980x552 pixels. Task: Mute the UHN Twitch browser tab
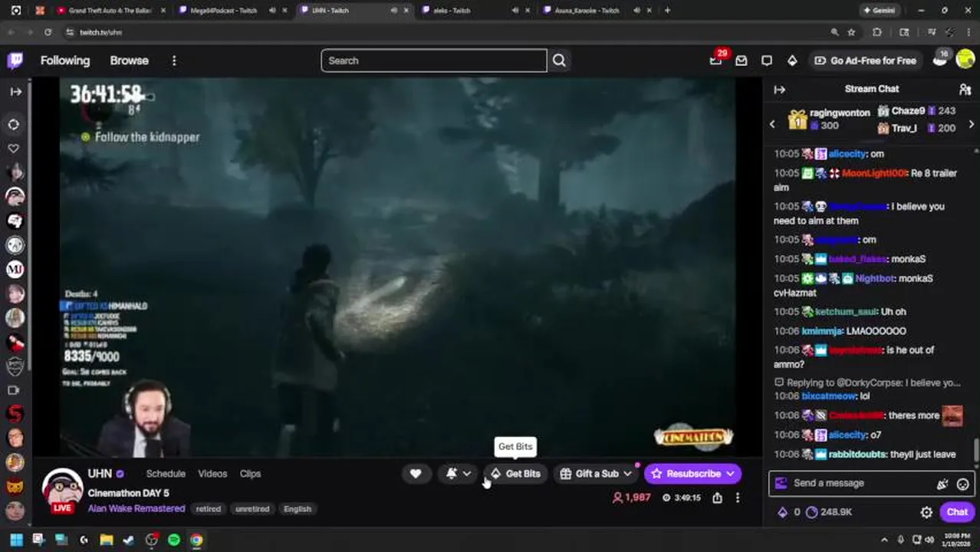pyautogui.click(x=393, y=11)
